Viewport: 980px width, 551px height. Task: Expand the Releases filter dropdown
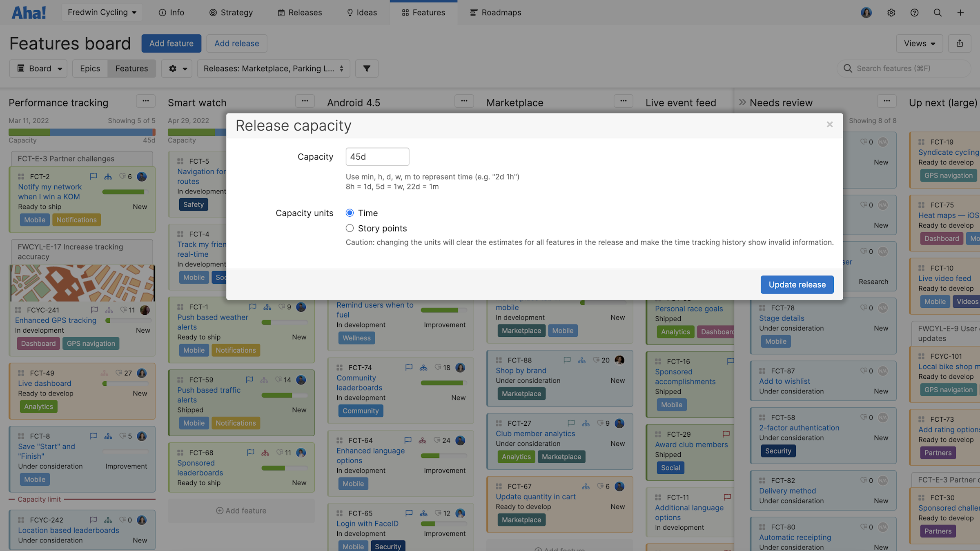pos(273,68)
